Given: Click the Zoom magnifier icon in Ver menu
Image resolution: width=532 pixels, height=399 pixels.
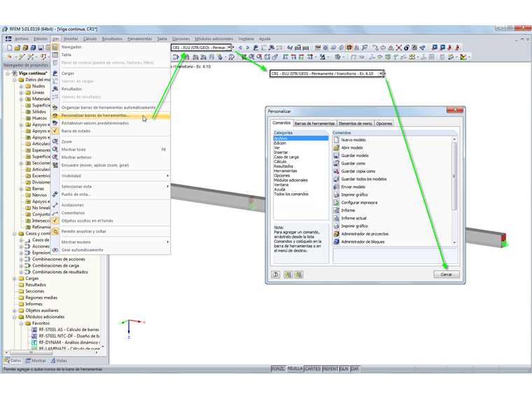Looking at the screenshot, I should coord(55,141).
